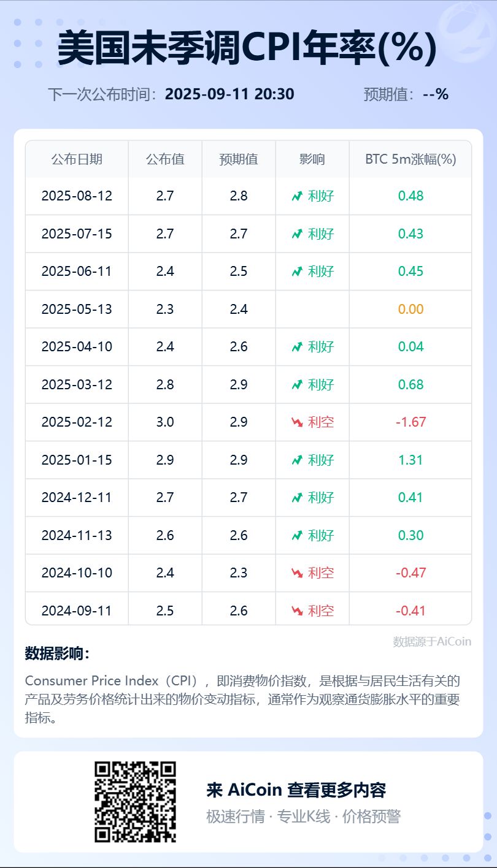The height and width of the screenshot is (868, 497).
Task: Click the green arrow icon in the 2025-03-12 row
Action: pos(297,385)
